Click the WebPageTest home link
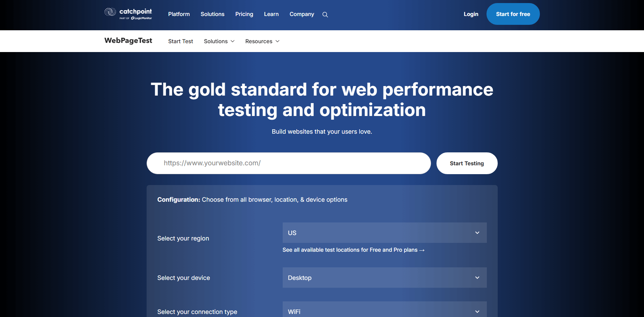The height and width of the screenshot is (317, 644). coord(128,40)
